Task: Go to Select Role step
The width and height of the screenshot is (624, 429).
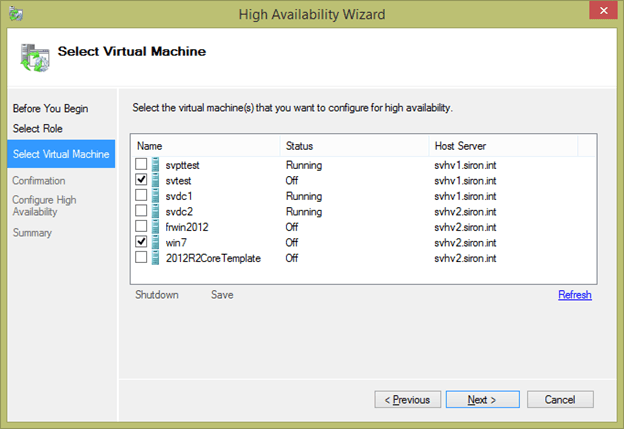Action: (x=38, y=128)
